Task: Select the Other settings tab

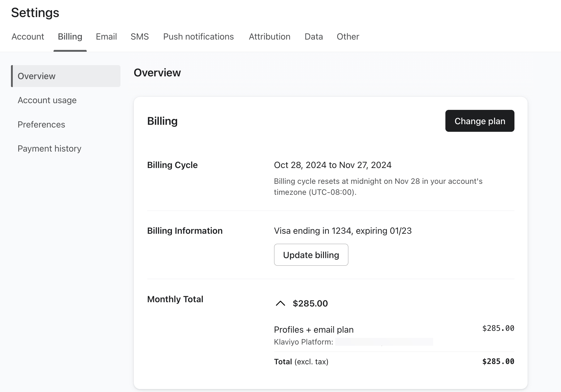Action: tap(348, 37)
